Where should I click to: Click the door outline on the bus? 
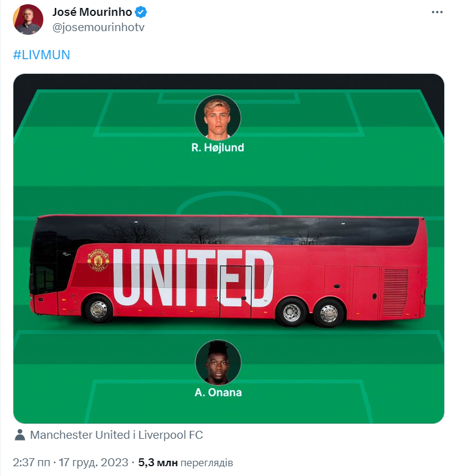tap(236, 292)
